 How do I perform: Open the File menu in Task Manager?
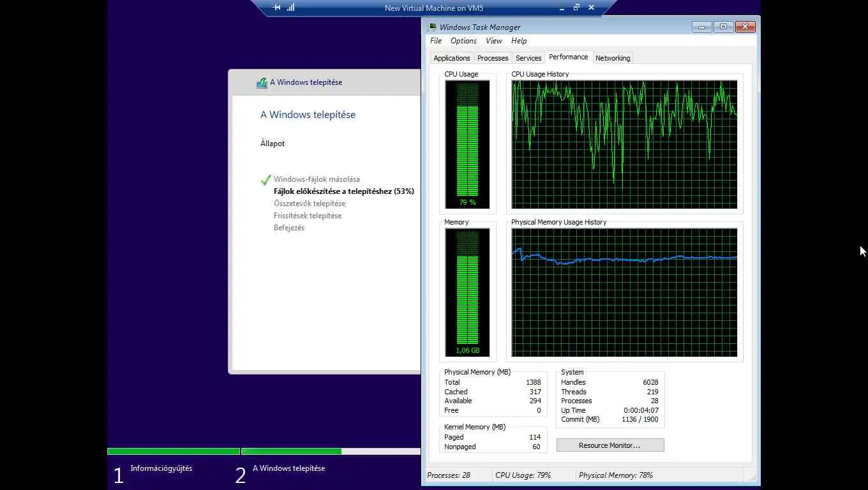436,41
